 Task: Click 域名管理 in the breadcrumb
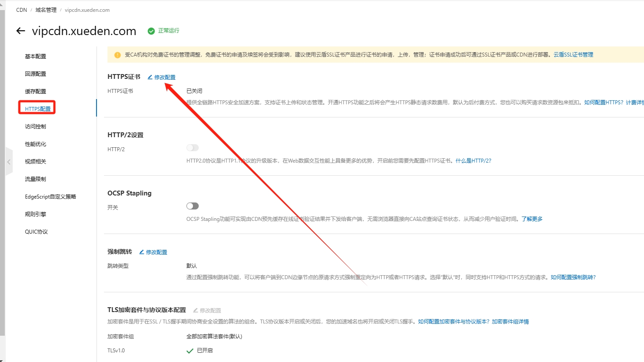click(x=46, y=10)
